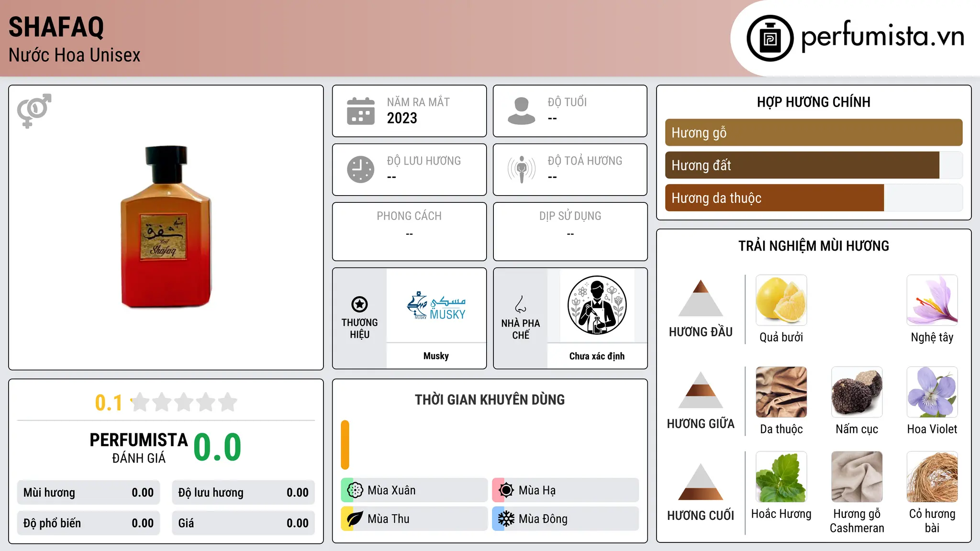The height and width of the screenshot is (551, 980).
Task: Select the Hương gỗ Cashmeran note image
Action: point(857,477)
